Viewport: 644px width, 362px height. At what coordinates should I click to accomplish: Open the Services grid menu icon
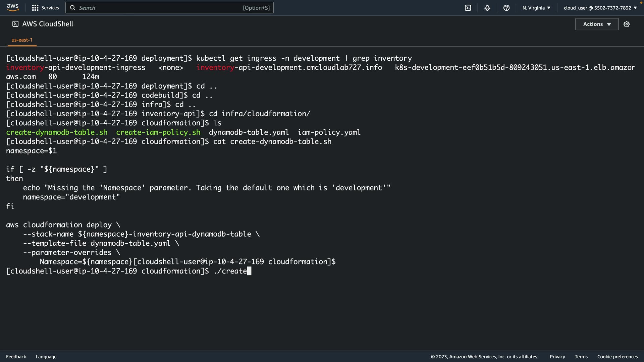(x=35, y=8)
